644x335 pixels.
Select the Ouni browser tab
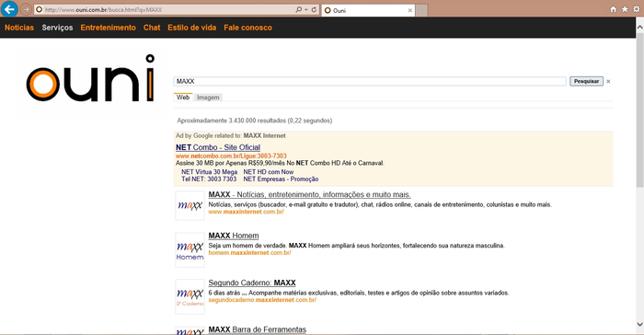click(368, 10)
